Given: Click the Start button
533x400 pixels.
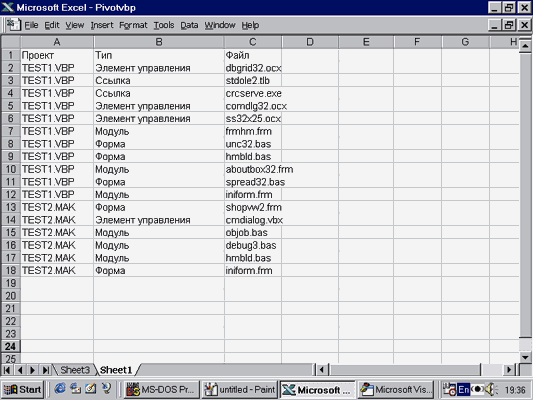Looking at the screenshot, I should (22, 389).
